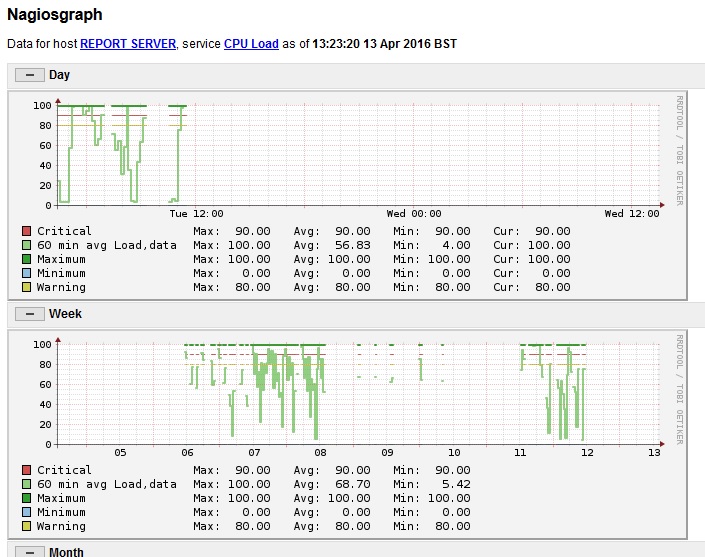Click the red Critical swatch in Week legend

pos(26,470)
